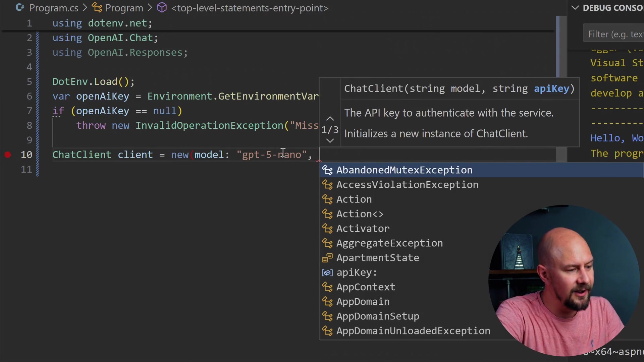Click the up arrow for previous overload

coord(330,118)
